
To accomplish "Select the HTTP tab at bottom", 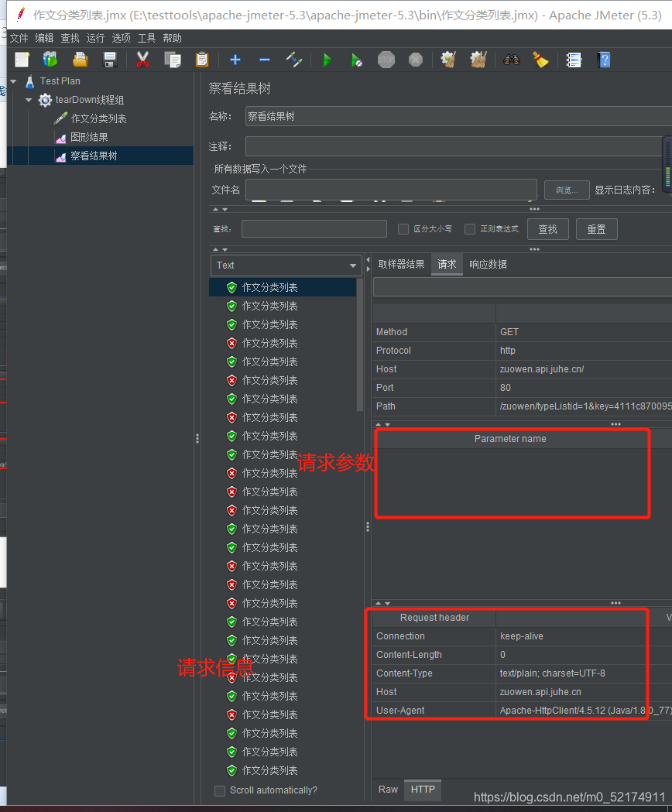I will pos(423,790).
